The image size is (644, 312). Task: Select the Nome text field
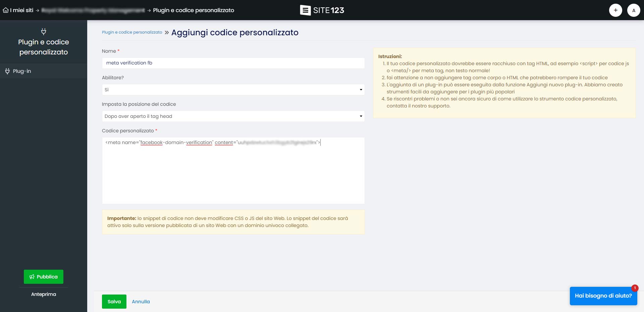[233, 63]
